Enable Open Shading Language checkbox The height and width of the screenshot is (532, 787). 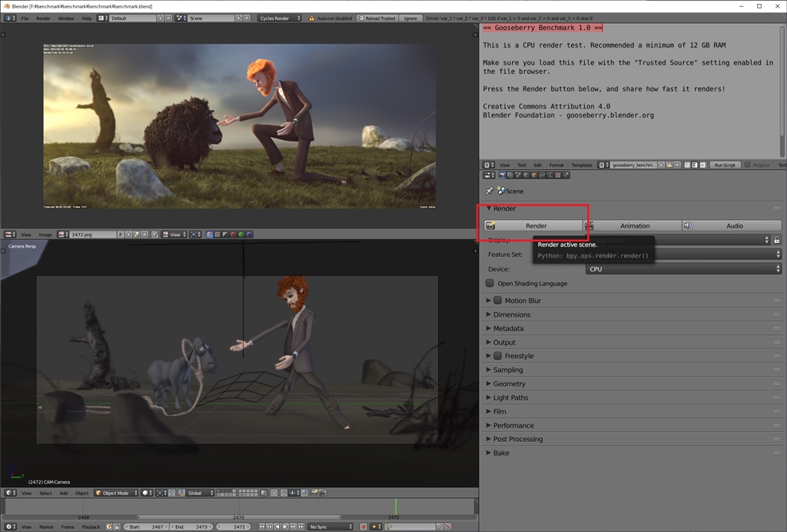[490, 284]
